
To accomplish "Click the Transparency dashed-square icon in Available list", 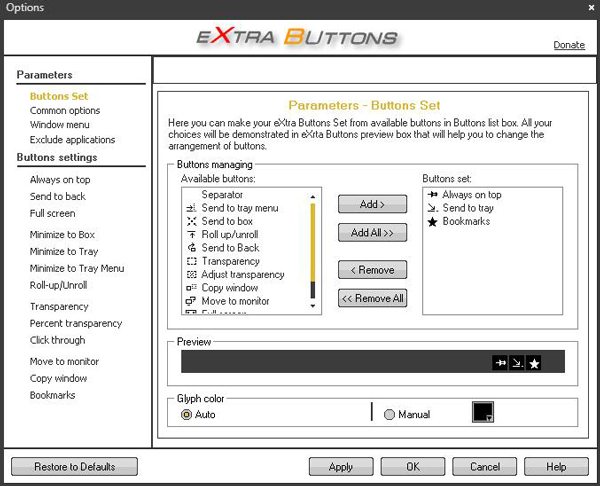I will (191, 261).
